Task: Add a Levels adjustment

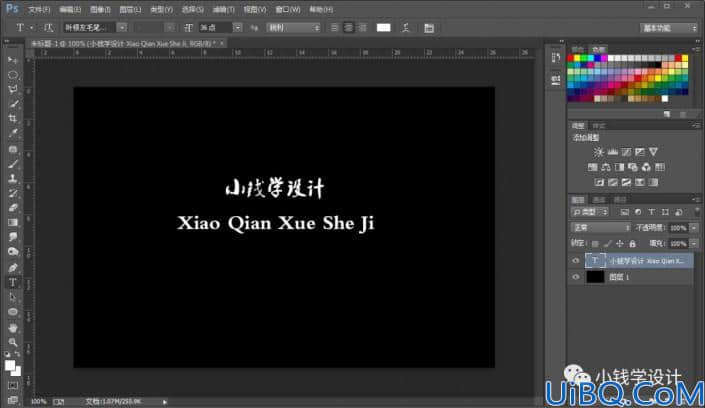Action: [x=612, y=152]
